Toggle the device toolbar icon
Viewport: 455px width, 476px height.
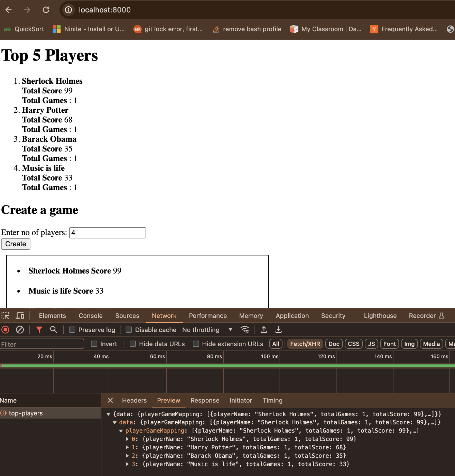point(20,315)
